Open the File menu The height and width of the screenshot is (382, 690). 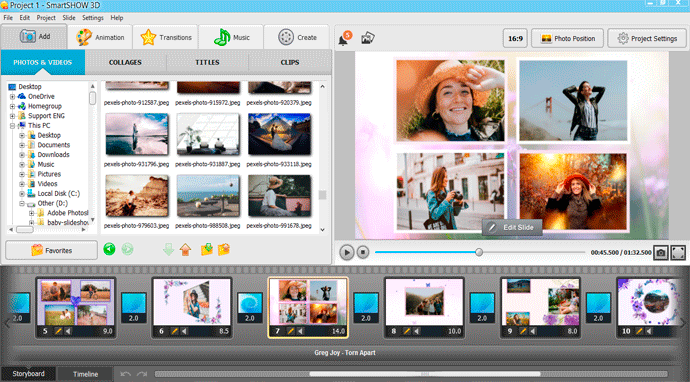pyautogui.click(x=8, y=18)
